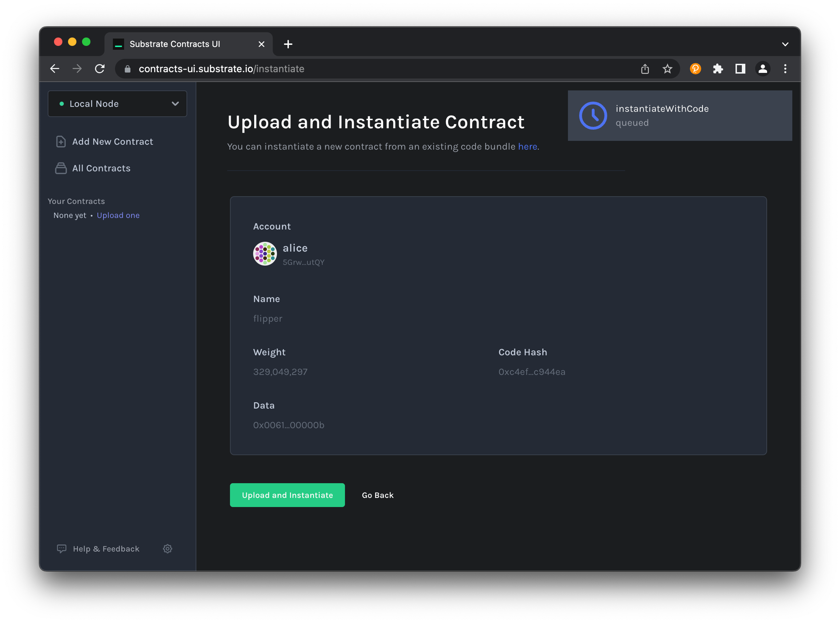Open a new browser tab
This screenshot has height=623, width=840.
pyautogui.click(x=288, y=44)
